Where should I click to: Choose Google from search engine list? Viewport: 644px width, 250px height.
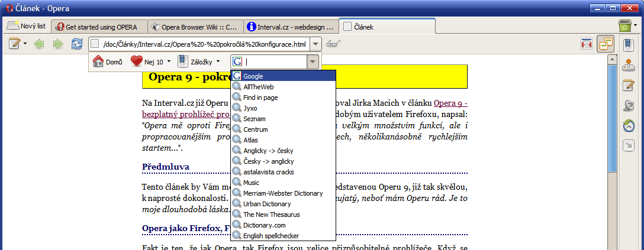(x=283, y=76)
